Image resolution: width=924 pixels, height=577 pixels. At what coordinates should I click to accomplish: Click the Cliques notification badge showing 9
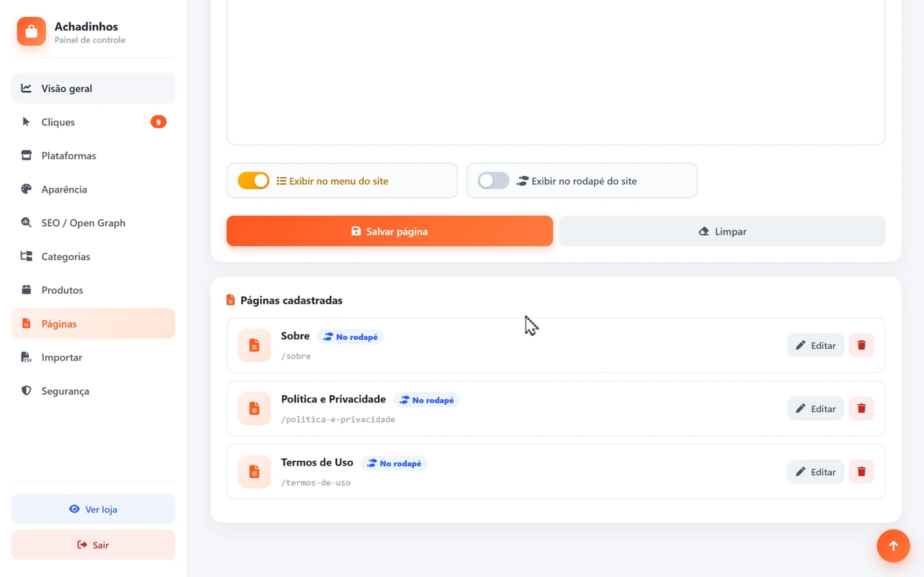pyautogui.click(x=159, y=122)
